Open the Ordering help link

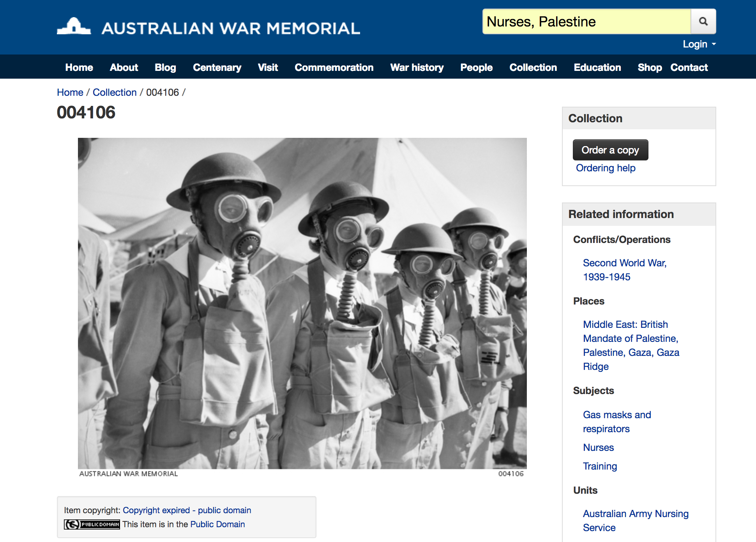[x=606, y=168]
